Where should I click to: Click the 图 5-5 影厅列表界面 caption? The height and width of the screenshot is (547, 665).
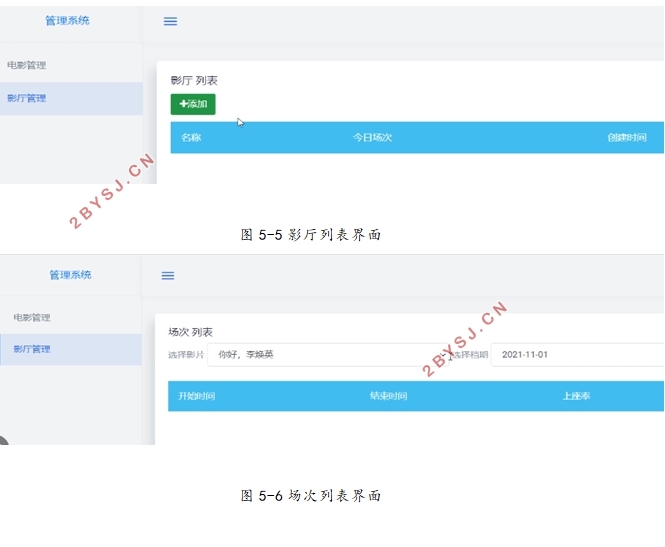311,234
